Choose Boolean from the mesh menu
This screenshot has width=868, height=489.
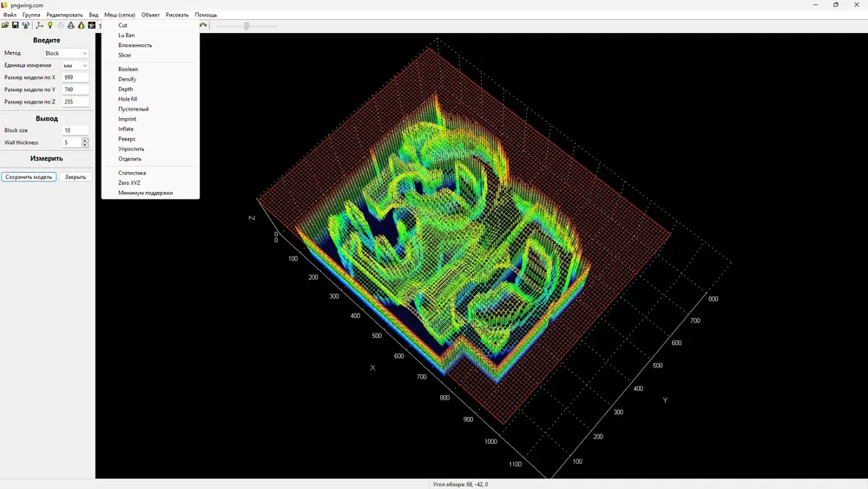(x=128, y=69)
